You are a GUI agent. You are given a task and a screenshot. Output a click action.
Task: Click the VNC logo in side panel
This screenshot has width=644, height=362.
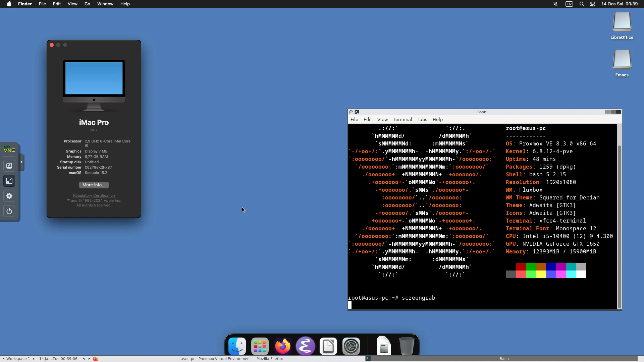[x=9, y=149]
